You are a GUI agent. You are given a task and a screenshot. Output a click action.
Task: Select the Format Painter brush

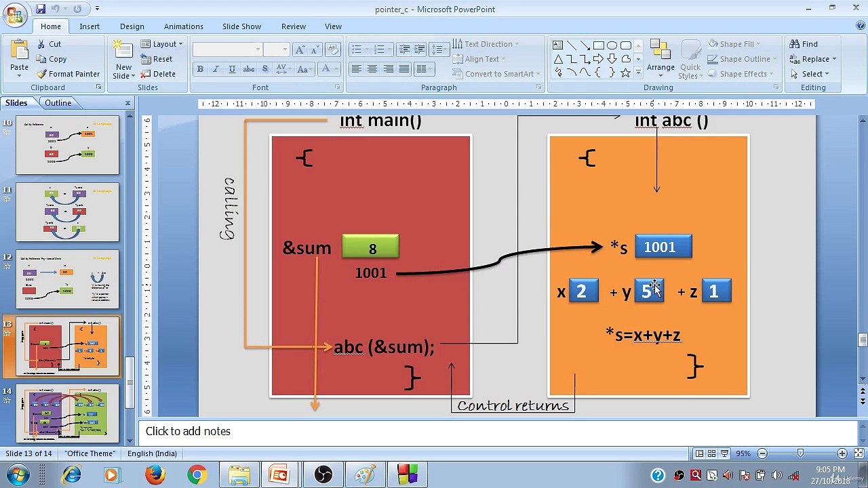pyautogui.click(x=41, y=74)
